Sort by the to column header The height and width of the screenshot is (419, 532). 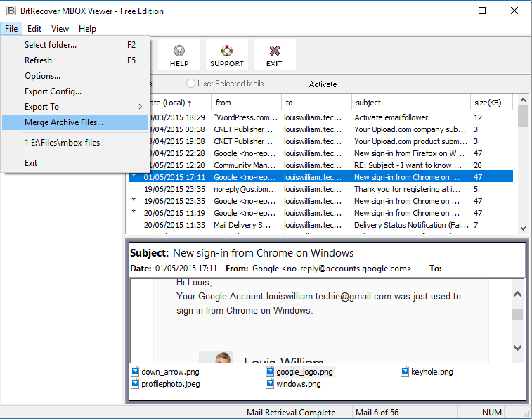click(x=316, y=103)
